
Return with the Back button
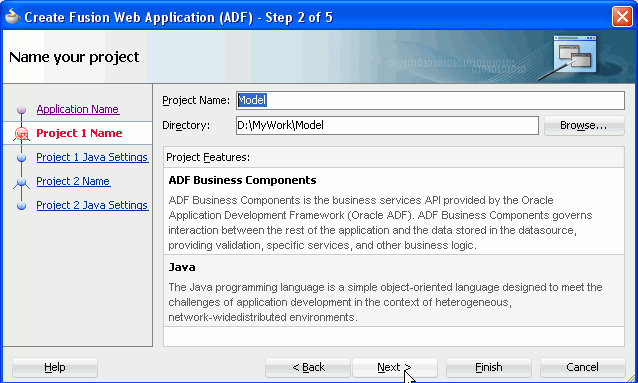308,367
